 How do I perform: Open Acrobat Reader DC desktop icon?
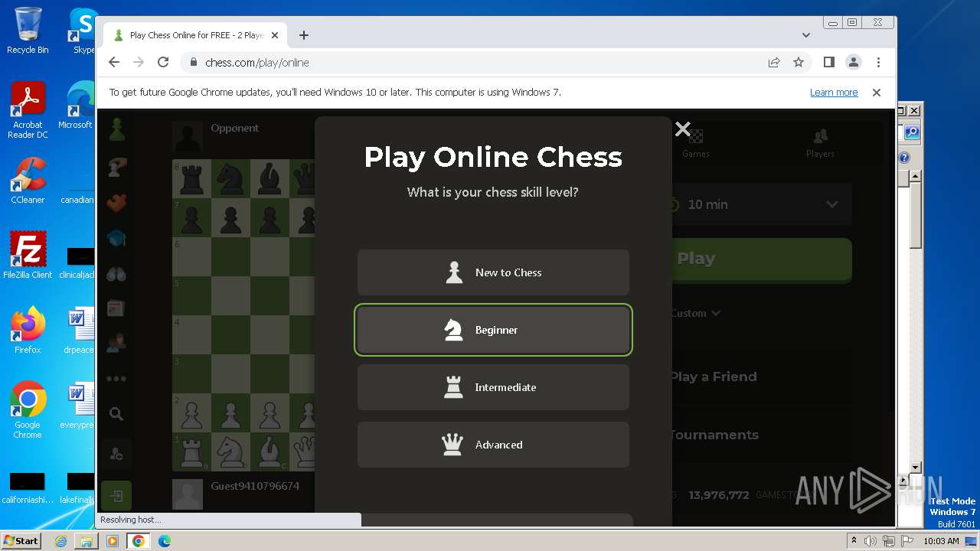[28, 110]
